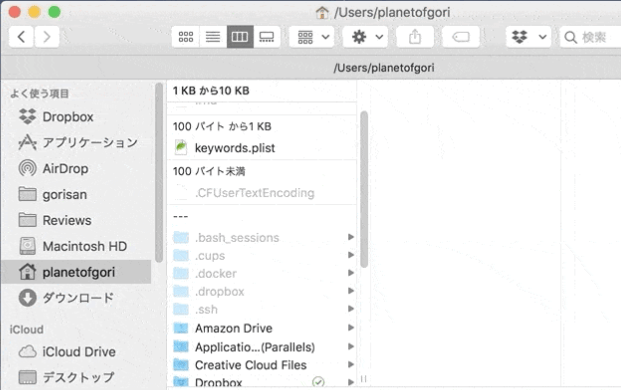
Task: Expand .docker with its arrow
Action: (x=351, y=272)
